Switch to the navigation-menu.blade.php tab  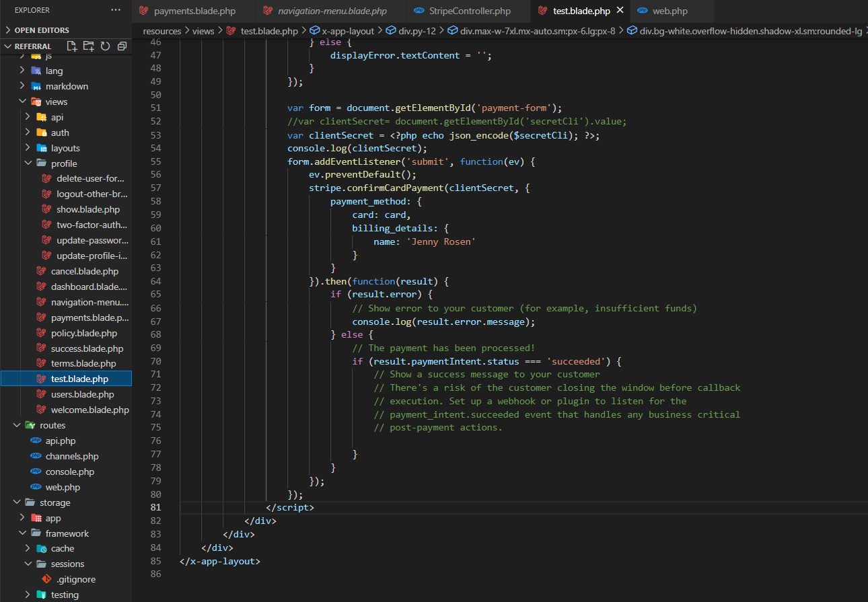tap(332, 11)
